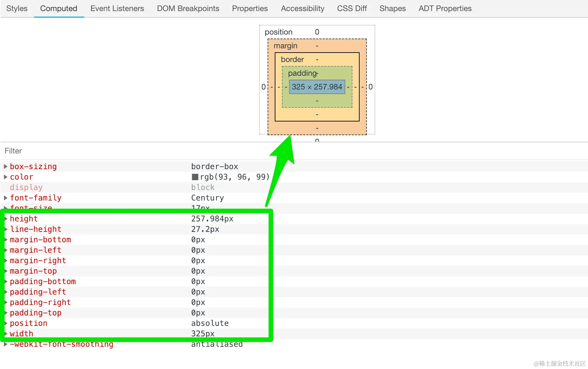Select the border-box value
Viewport: 588px width, 369px height.
(x=215, y=167)
